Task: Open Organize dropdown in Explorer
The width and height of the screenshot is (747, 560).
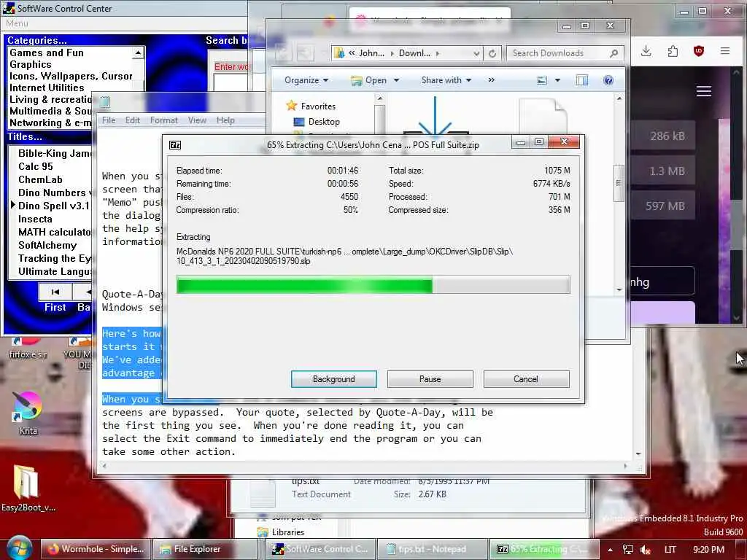Action: pyautogui.click(x=306, y=80)
